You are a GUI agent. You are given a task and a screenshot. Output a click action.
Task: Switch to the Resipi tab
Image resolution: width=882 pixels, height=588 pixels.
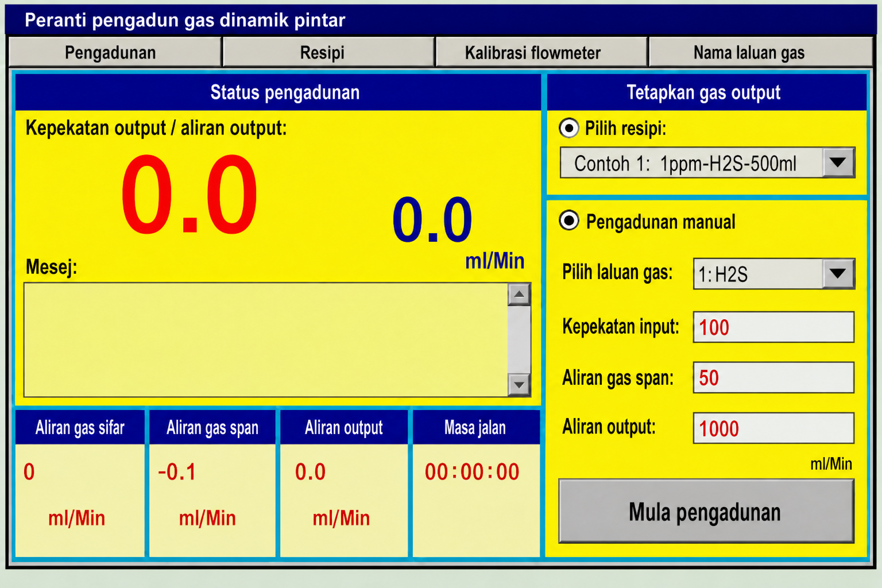point(328,52)
